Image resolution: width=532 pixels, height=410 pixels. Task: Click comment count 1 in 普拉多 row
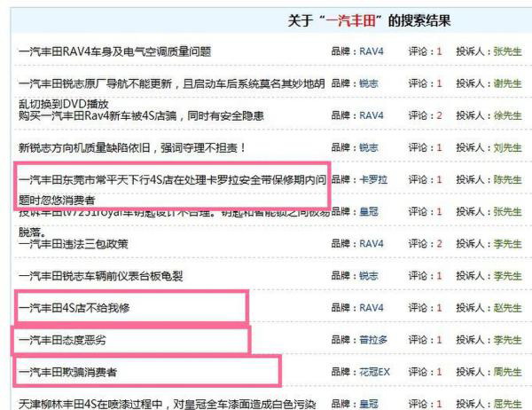click(439, 340)
